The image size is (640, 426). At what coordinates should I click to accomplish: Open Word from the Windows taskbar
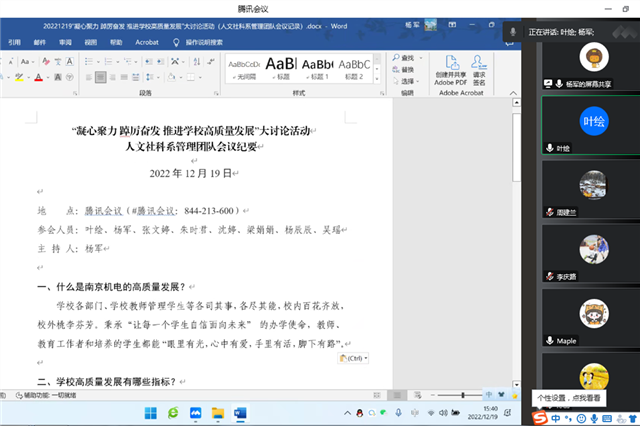[x=240, y=412]
